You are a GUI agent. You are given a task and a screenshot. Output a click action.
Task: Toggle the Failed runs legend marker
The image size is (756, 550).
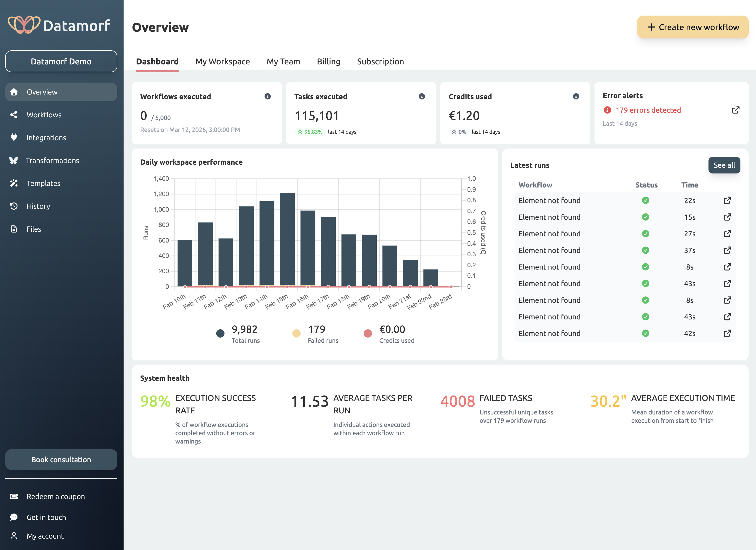pyautogui.click(x=296, y=333)
